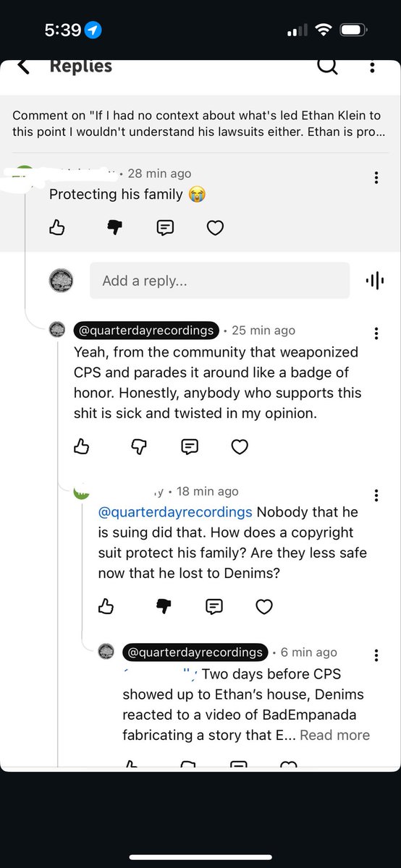Tap the user avatar beside the reply field

pyautogui.click(x=61, y=281)
